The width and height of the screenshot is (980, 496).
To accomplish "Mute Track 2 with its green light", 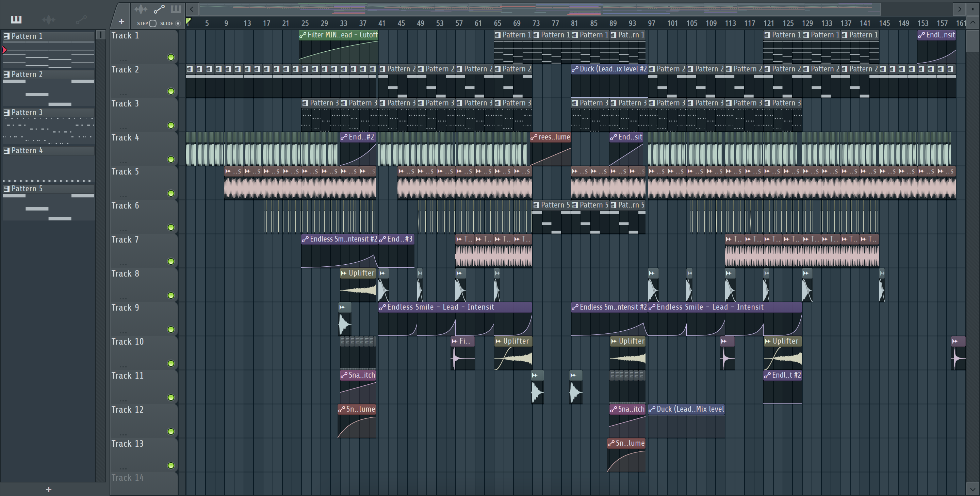I will click(x=171, y=91).
